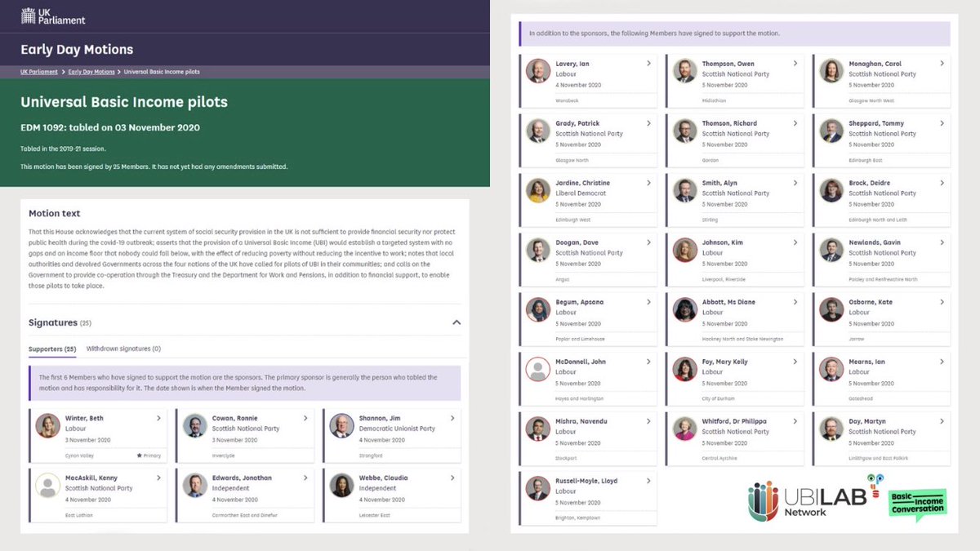The height and width of the screenshot is (551, 980).
Task: Click the Primary sponsor star icon
Action: [140, 455]
